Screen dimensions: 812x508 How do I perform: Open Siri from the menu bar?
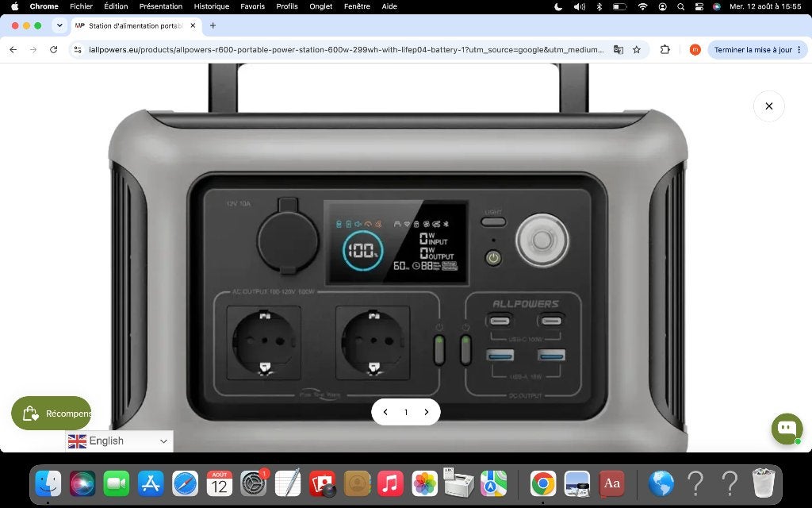717,6
